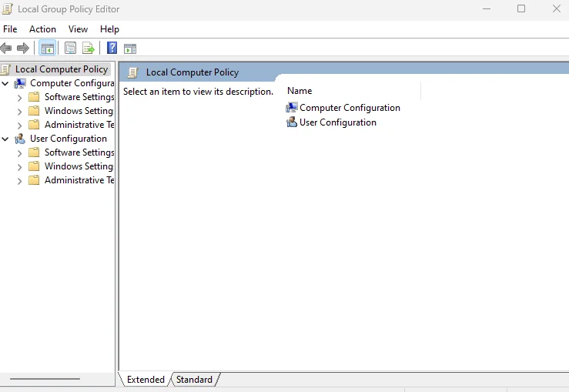Image resolution: width=569 pixels, height=392 pixels.
Task: Toggle the Show/Hide Action Pane icon
Action: tap(130, 49)
